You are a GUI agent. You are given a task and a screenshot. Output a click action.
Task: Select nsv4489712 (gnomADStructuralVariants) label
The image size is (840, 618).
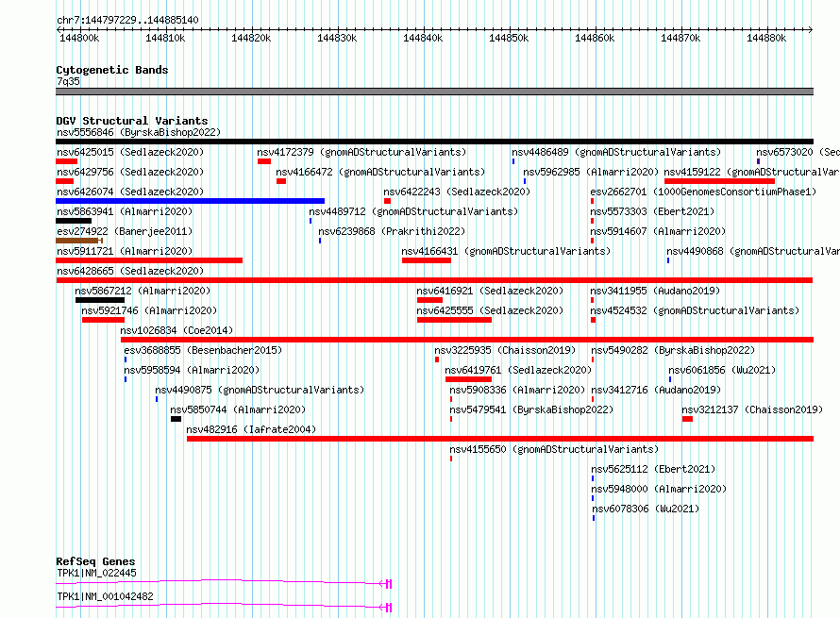413,211
